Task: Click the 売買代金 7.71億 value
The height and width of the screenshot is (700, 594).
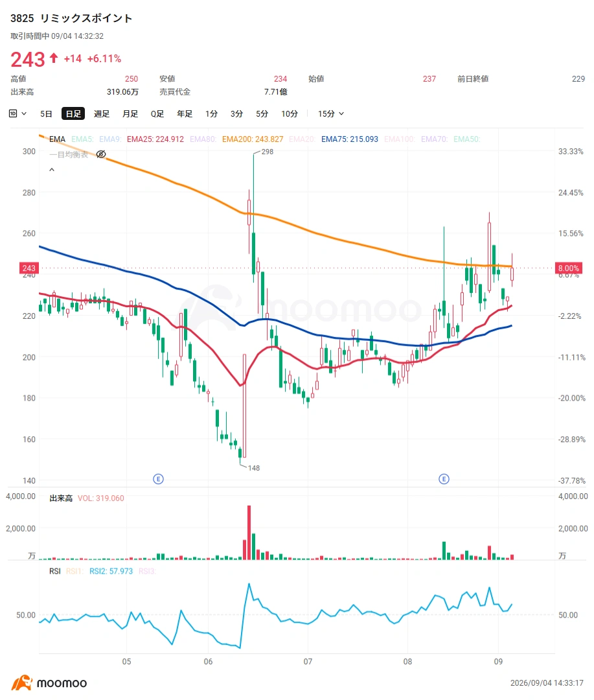Action: [x=276, y=92]
